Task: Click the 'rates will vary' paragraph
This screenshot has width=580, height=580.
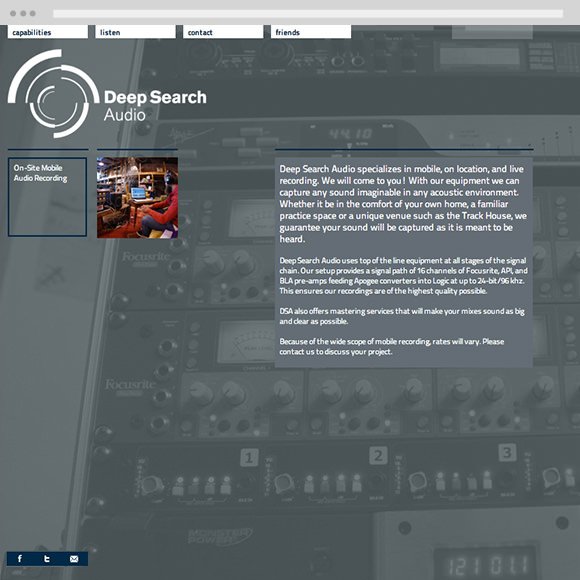Action: (x=391, y=346)
